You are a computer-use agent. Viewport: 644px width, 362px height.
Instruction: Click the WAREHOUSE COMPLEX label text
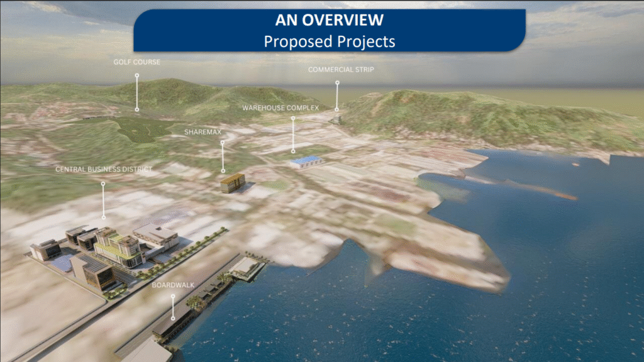[x=280, y=108]
